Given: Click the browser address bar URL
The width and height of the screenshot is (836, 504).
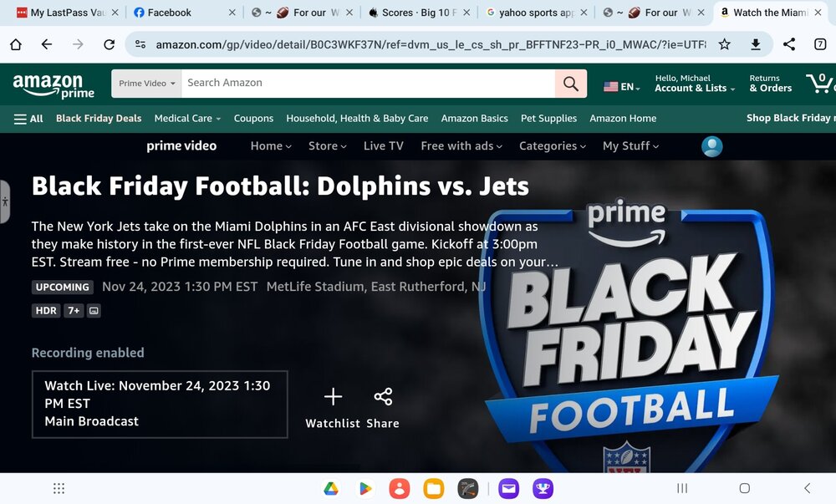Looking at the screenshot, I should click(x=431, y=45).
